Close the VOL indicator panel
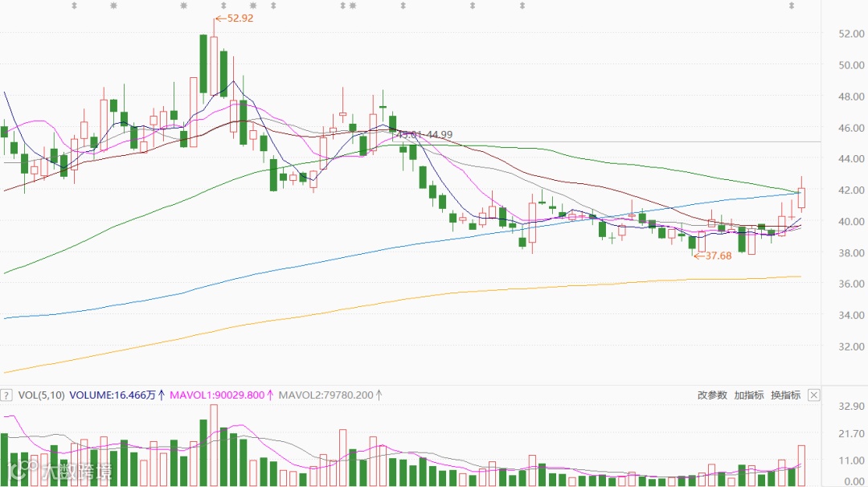 [813, 395]
